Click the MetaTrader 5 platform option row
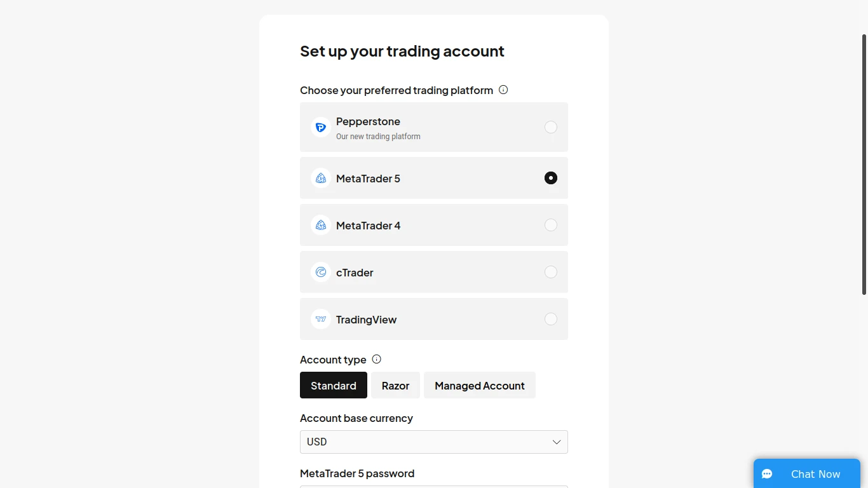The image size is (868, 488). (434, 178)
